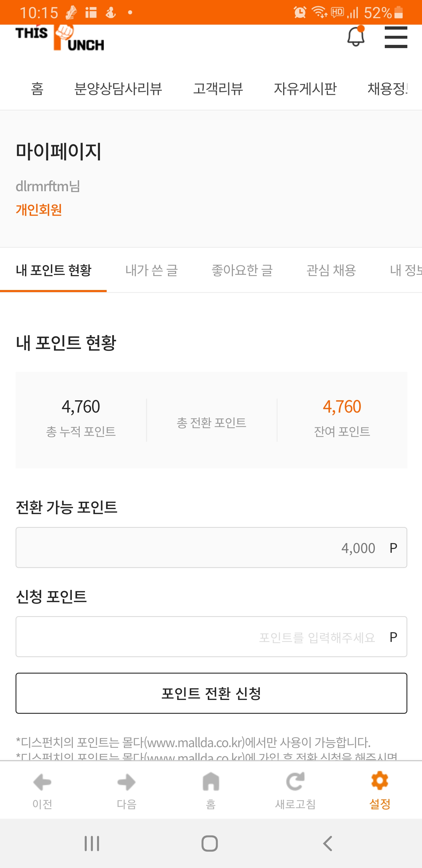Tap the 이전 back arrow icon
Viewport: 422px width, 868px height.
pos(42,782)
